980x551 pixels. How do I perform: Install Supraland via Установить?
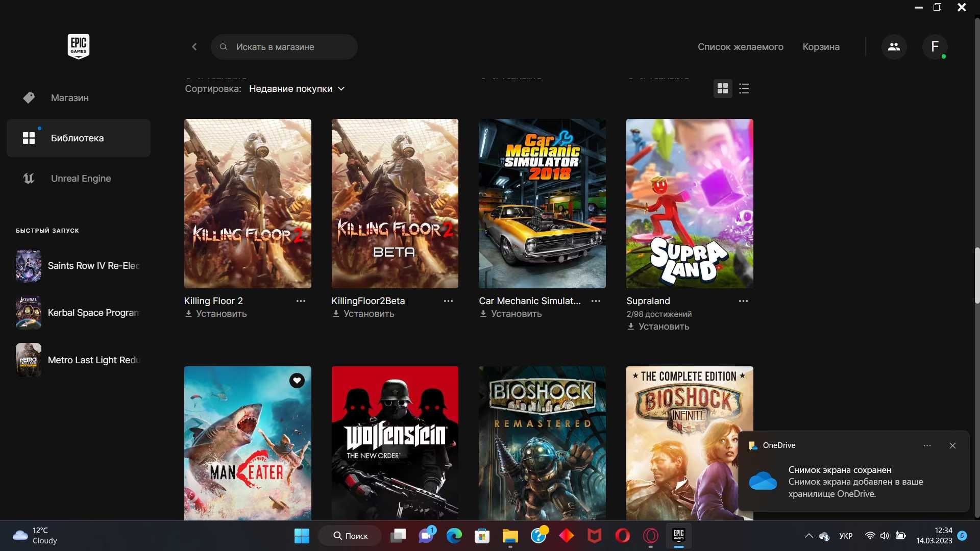[658, 327]
